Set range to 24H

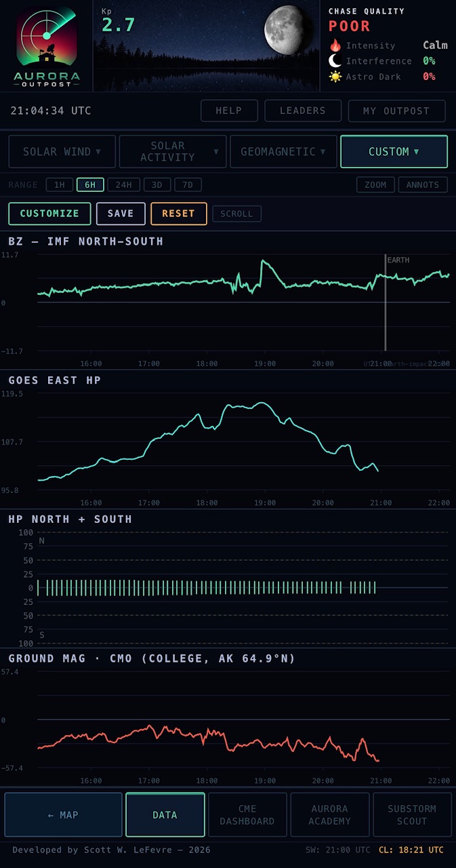pyautogui.click(x=123, y=184)
